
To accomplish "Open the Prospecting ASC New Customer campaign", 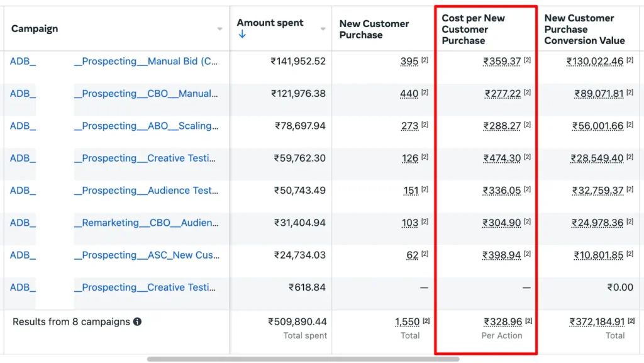I will coord(146,255).
